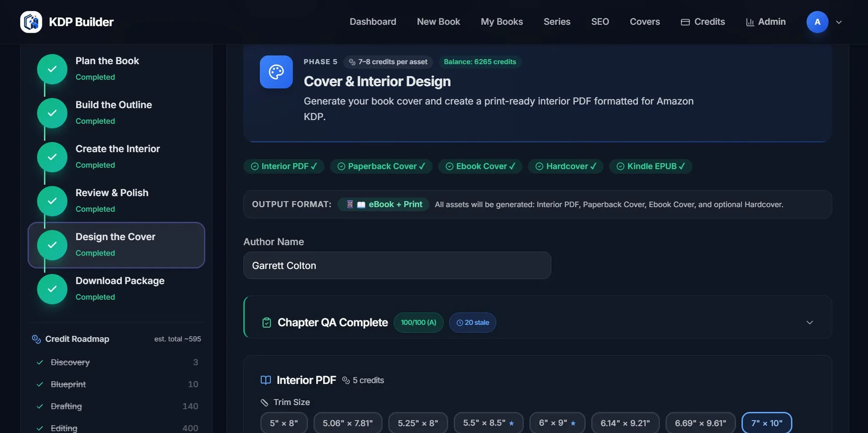Open the Plan the Book step
Viewport: 868px width, 433px height.
pyautogui.click(x=116, y=69)
